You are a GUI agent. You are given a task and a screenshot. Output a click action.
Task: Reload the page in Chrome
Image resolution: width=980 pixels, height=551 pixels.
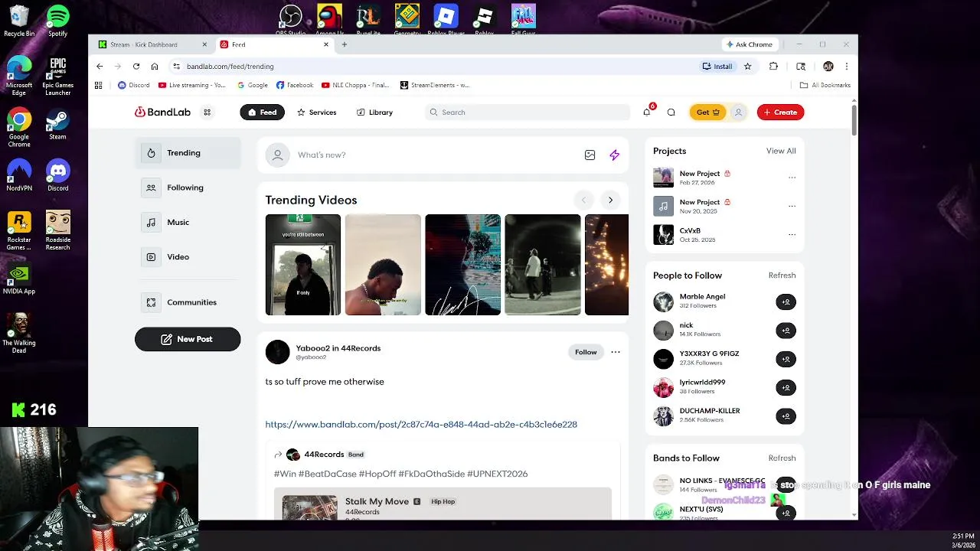(136, 67)
